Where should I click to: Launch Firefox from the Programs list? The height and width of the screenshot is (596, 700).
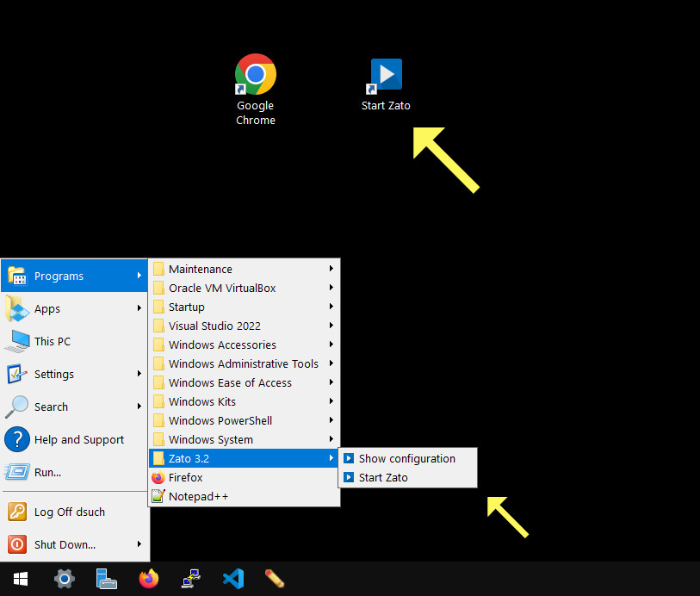(x=244, y=478)
